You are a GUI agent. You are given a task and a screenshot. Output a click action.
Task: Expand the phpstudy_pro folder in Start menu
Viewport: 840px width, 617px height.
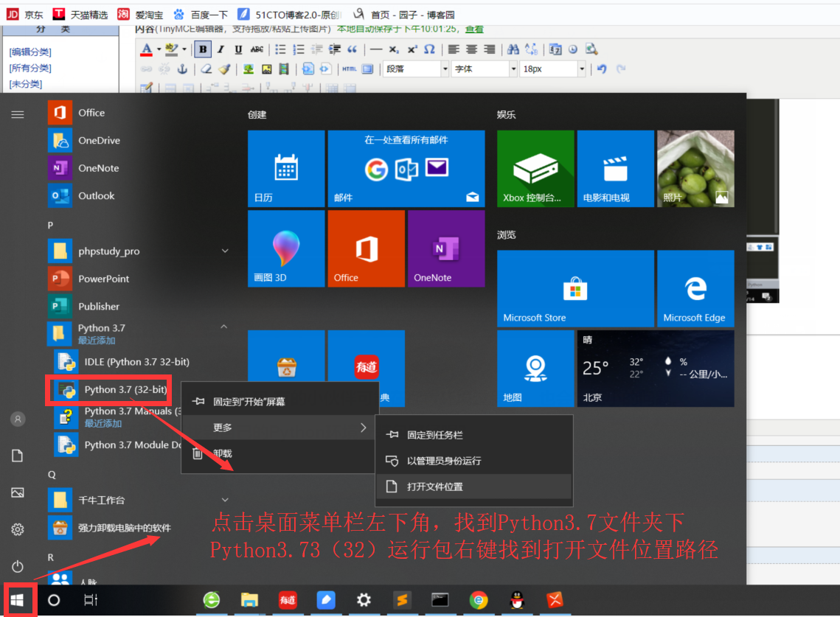pos(225,251)
